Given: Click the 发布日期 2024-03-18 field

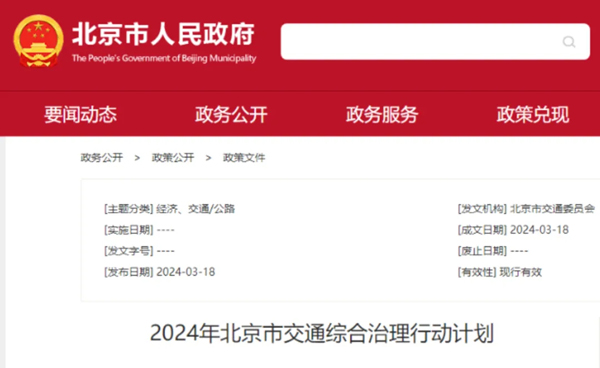Looking at the screenshot, I should [x=160, y=272].
